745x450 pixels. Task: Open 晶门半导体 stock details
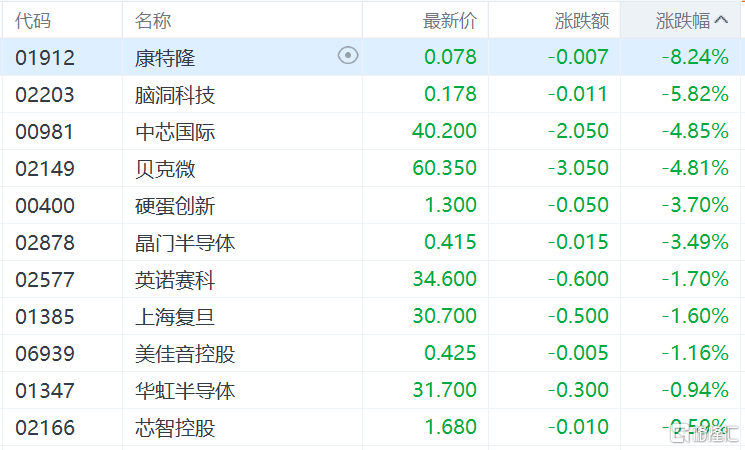pos(185,243)
